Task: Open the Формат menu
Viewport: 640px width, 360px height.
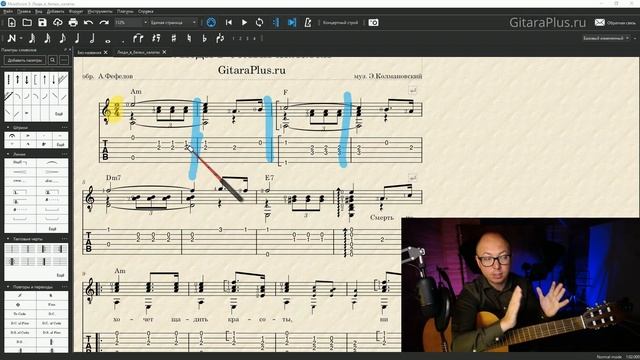Action: click(76, 11)
